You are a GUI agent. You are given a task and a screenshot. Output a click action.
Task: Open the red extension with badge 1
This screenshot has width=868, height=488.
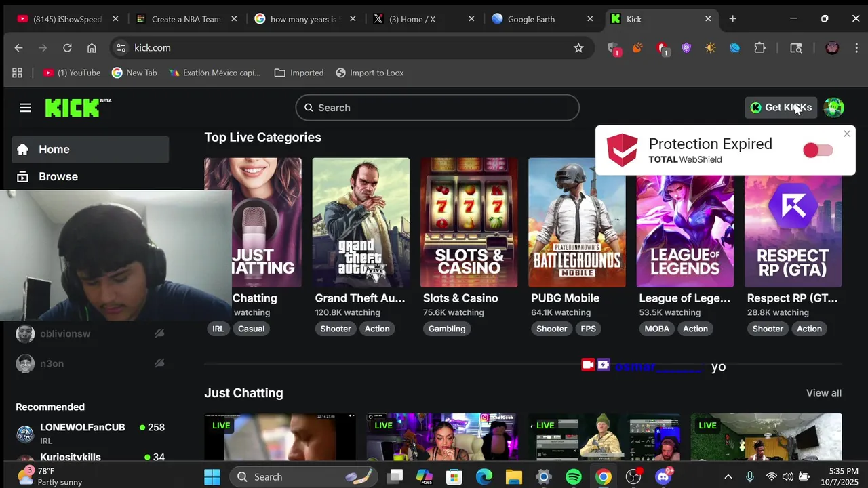(x=663, y=48)
